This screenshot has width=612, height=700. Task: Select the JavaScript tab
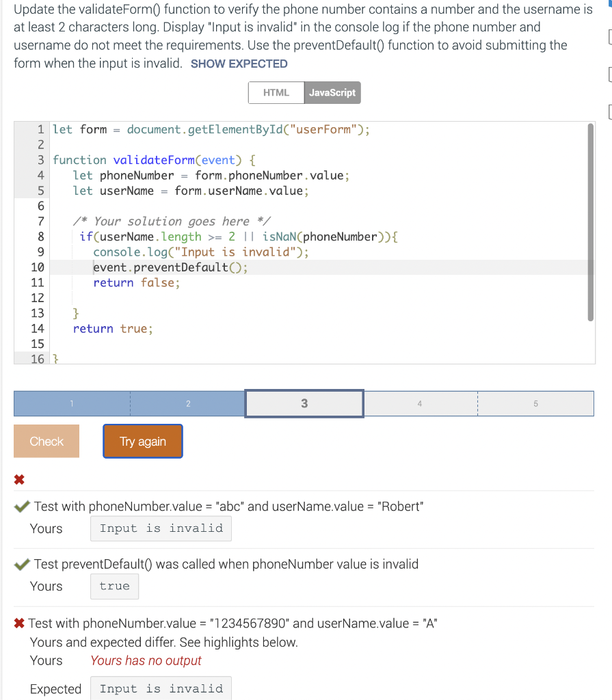(332, 92)
